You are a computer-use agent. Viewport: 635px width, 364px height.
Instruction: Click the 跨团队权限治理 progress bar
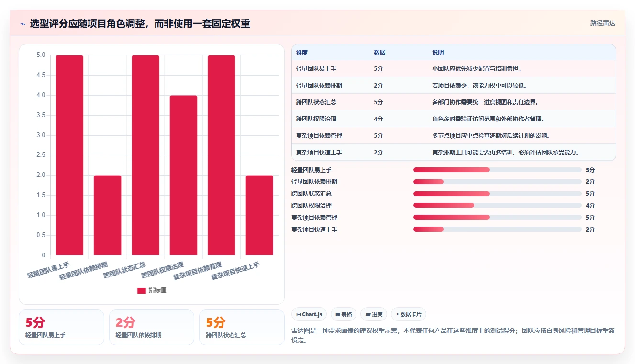point(498,206)
